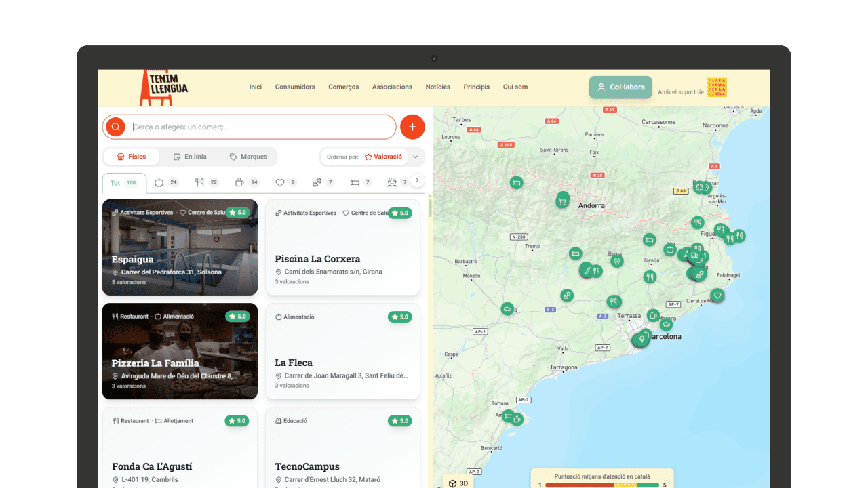Click the Col·labora button
The image size is (868, 488).
tap(620, 87)
